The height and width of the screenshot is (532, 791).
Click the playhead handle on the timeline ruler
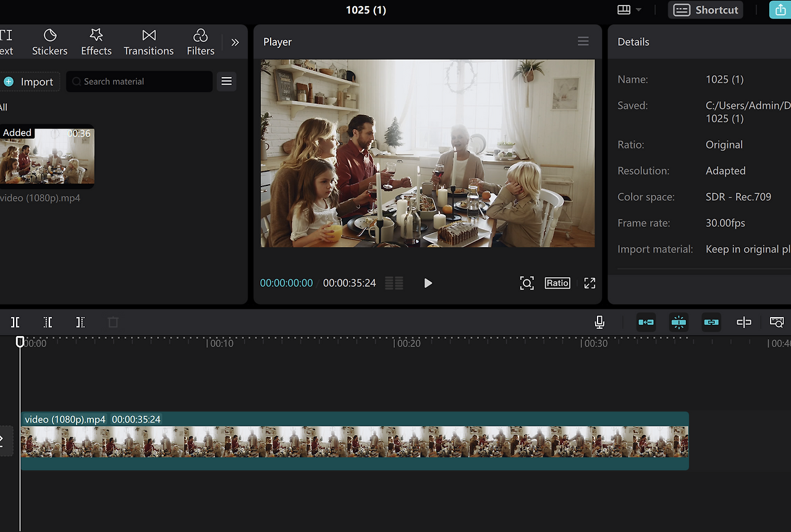point(20,342)
